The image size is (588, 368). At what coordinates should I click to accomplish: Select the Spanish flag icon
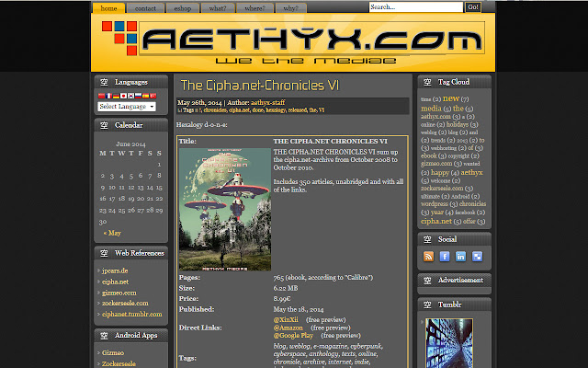145,96
